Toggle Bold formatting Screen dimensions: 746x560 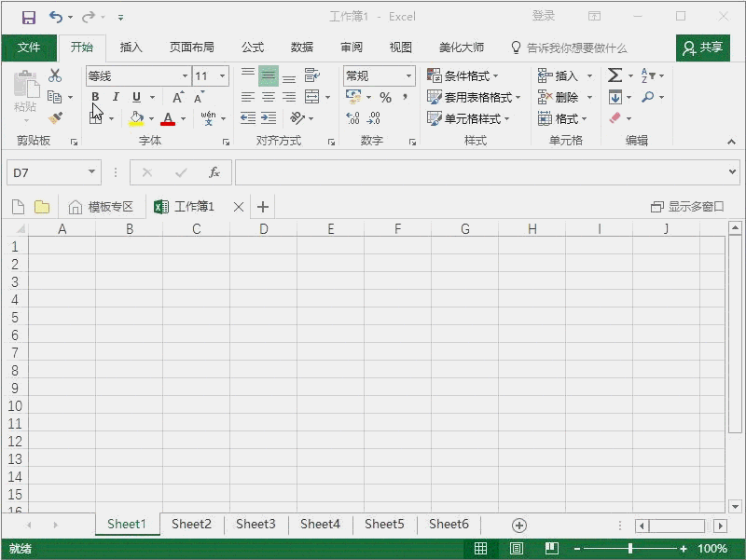coord(95,97)
